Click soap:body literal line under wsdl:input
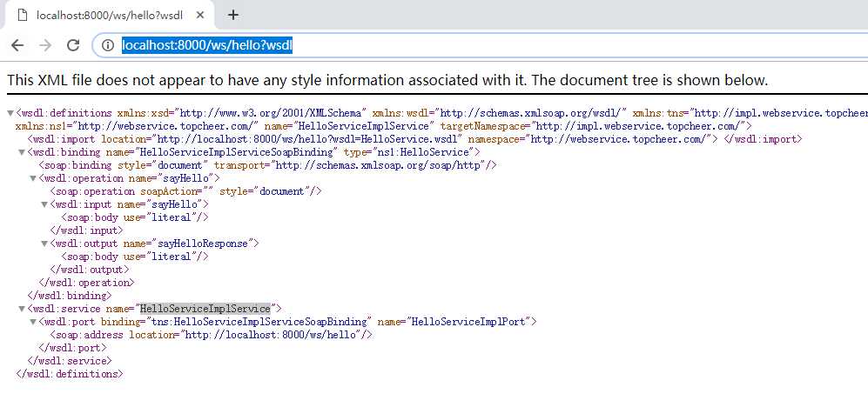The width and height of the screenshot is (868, 407). [x=135, y=217]
